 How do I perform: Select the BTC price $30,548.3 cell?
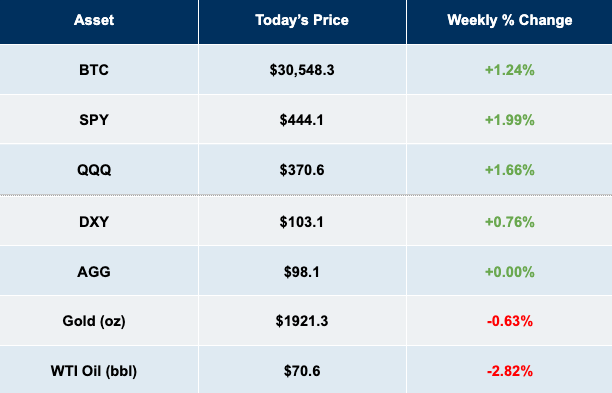coord(302,70)
